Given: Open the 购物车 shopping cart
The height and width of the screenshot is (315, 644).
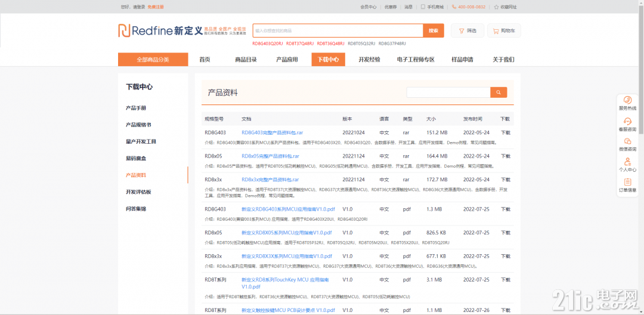Looking at the screenshot, I should click(x=504, y=30).
